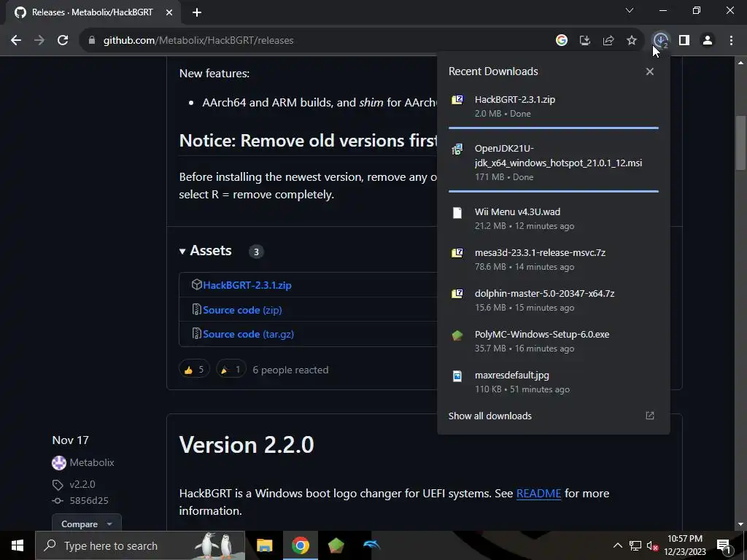Bookmark this page with the star icon
Image resolution: width=747 pixels, height=560 pixels.
pyautogui.click(x=632, y=41)
